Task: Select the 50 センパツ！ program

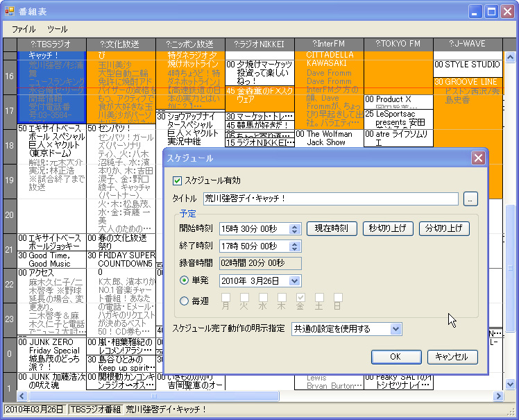Action: [x=121, y=179]
